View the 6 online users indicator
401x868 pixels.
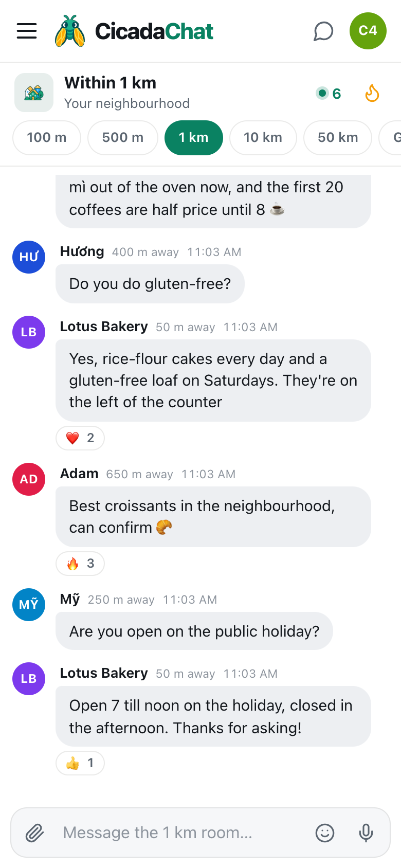pyautogui.click(x=329, y=94)
